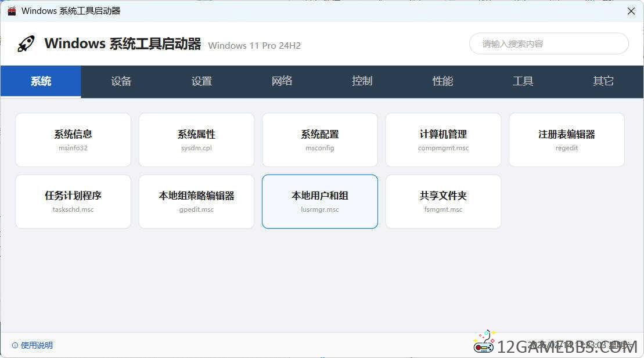Image resolution: width=644 pixels, height=358 pixels.
Task: Select the 控制 tab
Action: [362, 81]
